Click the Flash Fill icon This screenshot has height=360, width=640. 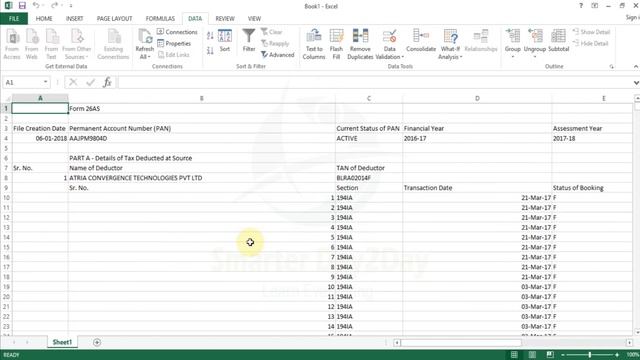pyautogui.click(x=336, y=44)
